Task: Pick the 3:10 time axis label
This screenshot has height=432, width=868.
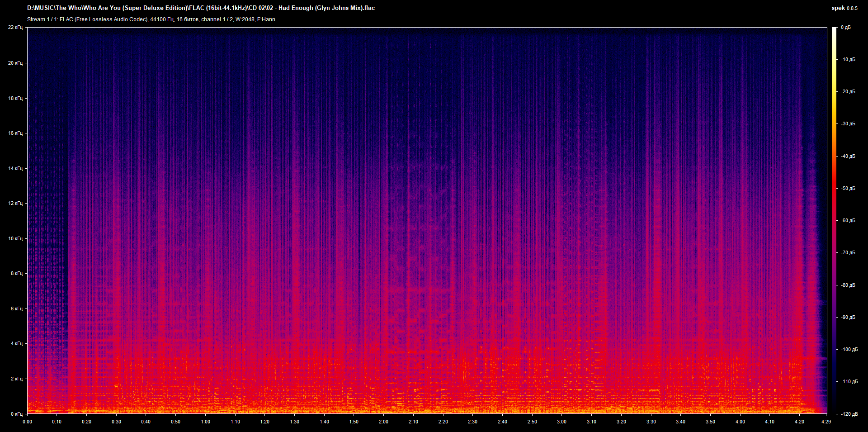Action: (x=591, y=422)
